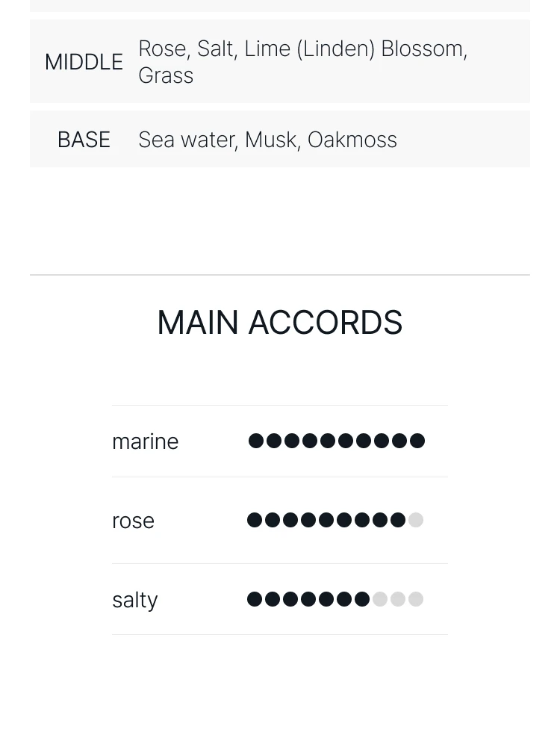Image resolution: width=560 pixels, height=747 pixels.
Task: Click the first gray dot in salty row
Action: coord(380,599)
